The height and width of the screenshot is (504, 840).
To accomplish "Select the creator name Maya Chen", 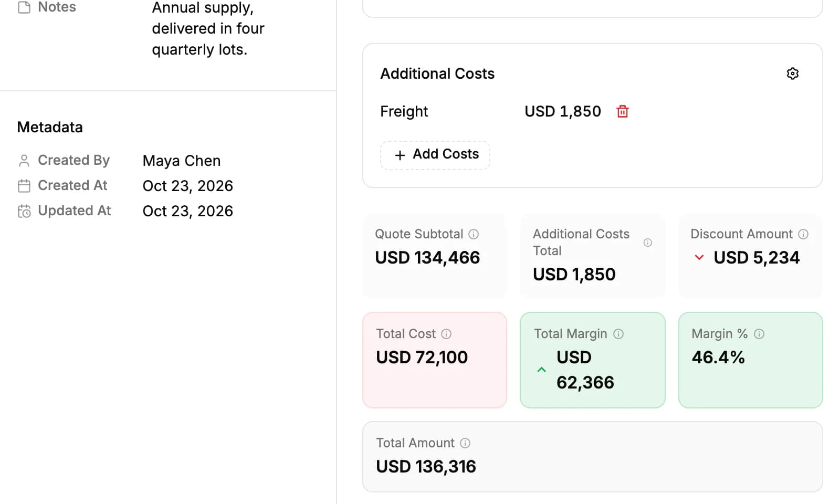I will pyautogui.click(x=182, y=161).
